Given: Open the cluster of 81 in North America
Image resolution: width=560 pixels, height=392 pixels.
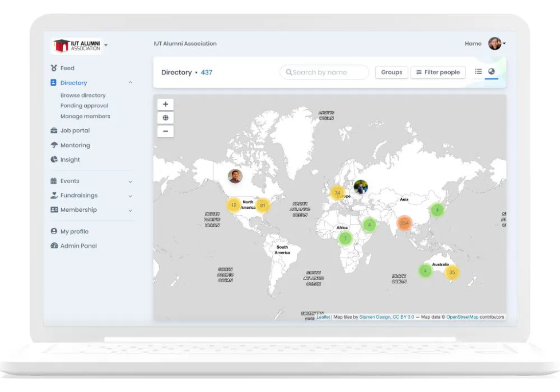Looking at the screenshot, I should pos(263,205).
